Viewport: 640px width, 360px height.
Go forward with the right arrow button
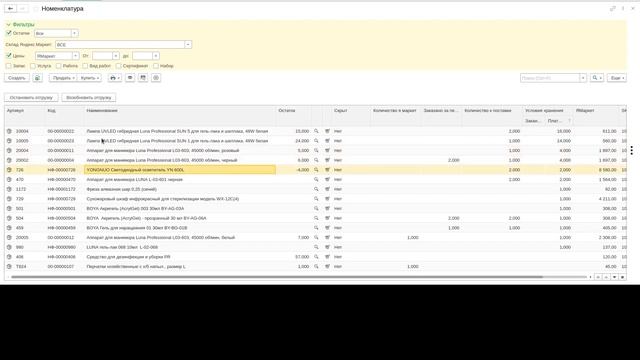pyautogui.click(x=23, y=9)
